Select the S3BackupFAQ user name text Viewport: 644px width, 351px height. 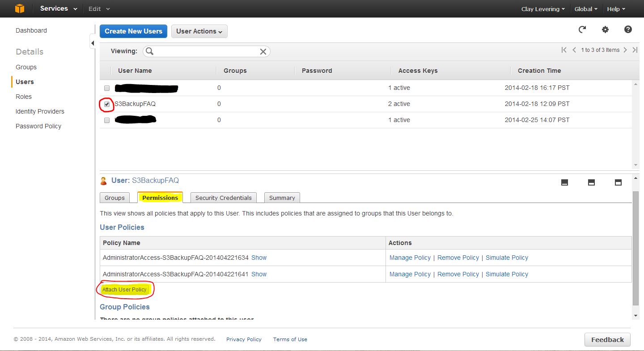pyautogui.click(x=135, y=104)
